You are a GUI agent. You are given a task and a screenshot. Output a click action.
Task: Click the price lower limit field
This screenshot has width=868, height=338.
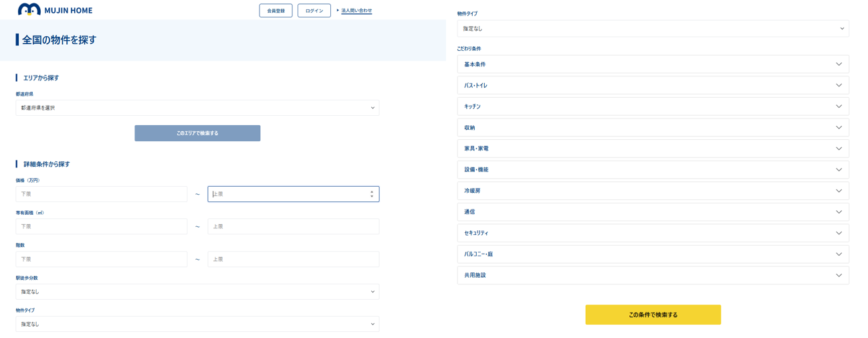(102, 194)
